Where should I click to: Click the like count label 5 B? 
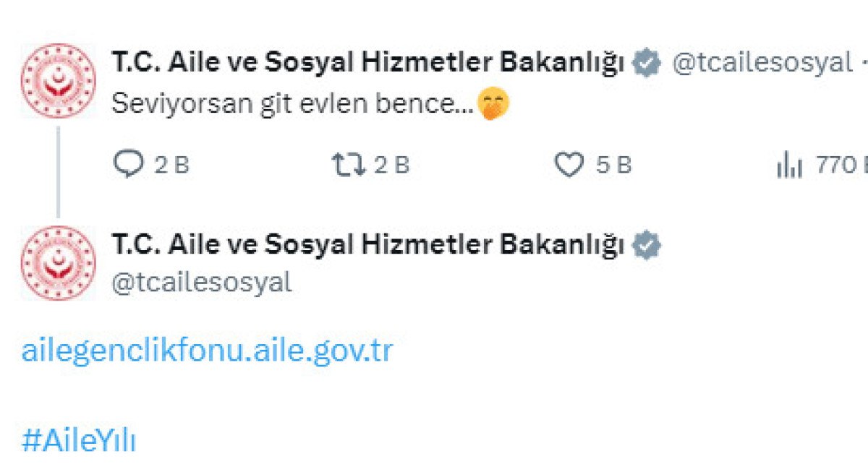(x=610, y=164)
